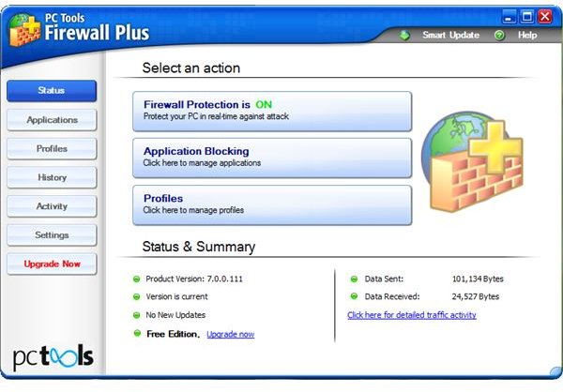Maximize the Firewall Plus window

(x=527, y=17)
